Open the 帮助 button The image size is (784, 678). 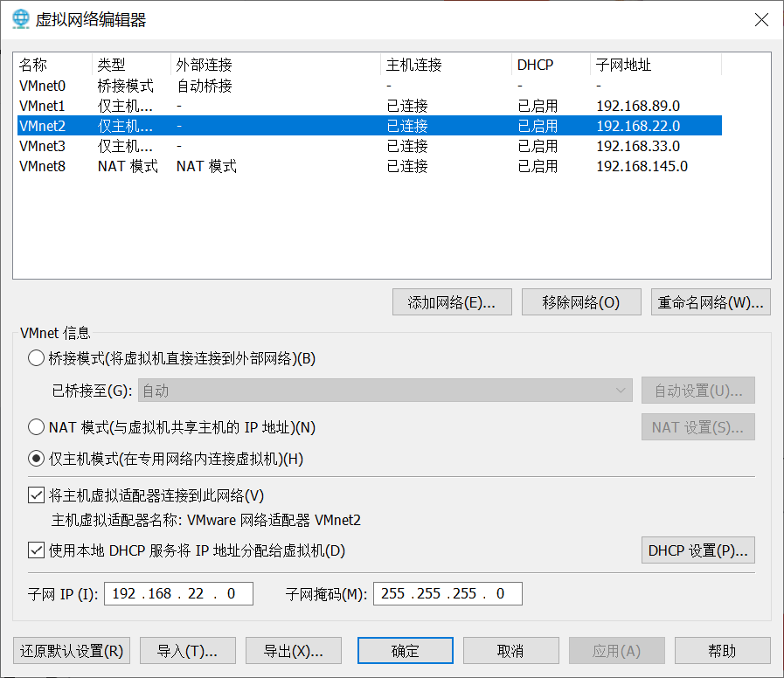click(x=722, y=651)
